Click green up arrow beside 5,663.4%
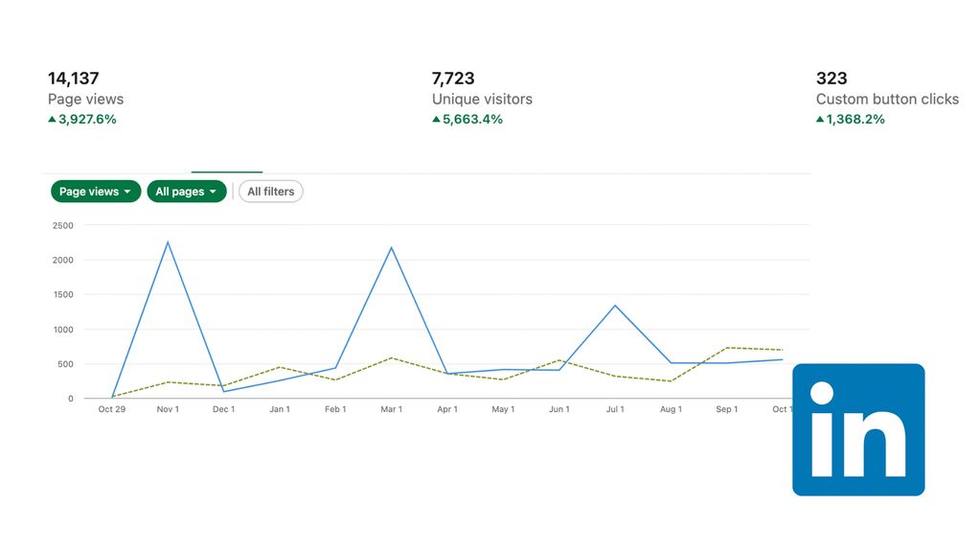 437,120
